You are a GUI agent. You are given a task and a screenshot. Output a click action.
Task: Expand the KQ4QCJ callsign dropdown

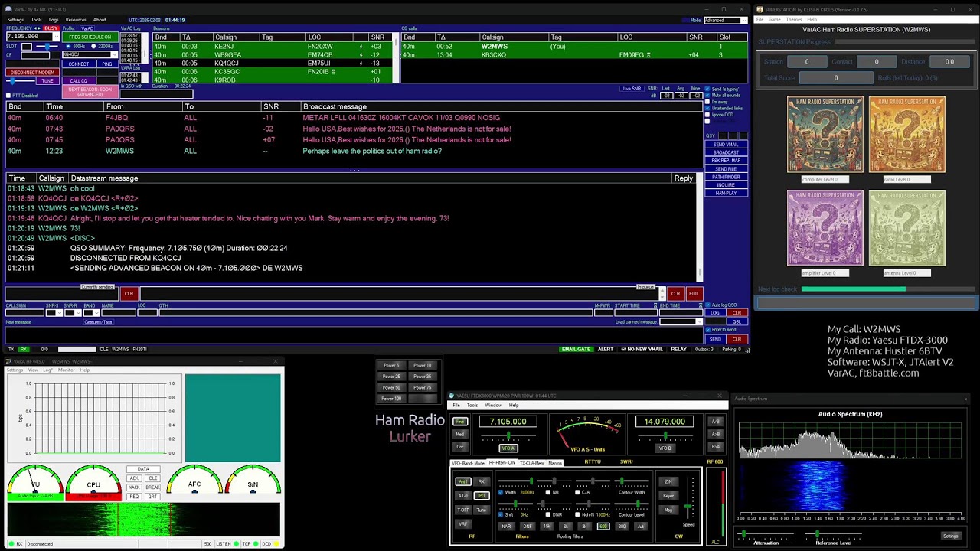coord(115,54)
